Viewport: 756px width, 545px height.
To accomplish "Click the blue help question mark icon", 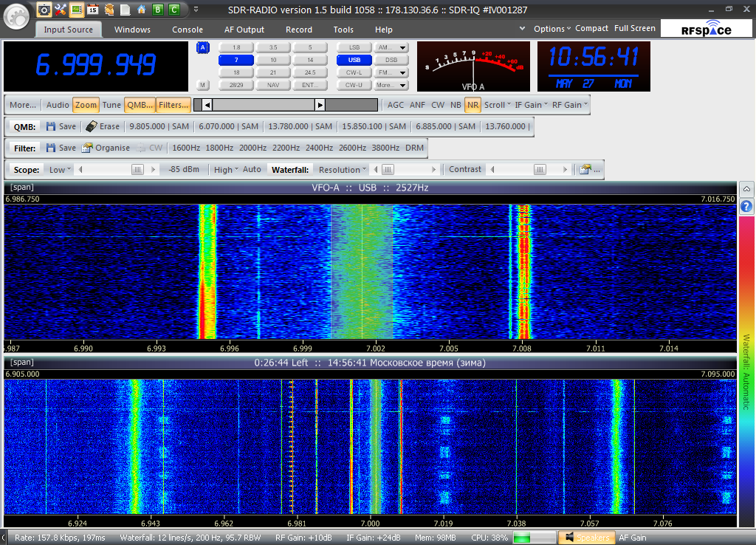I will tap(746, 207).
